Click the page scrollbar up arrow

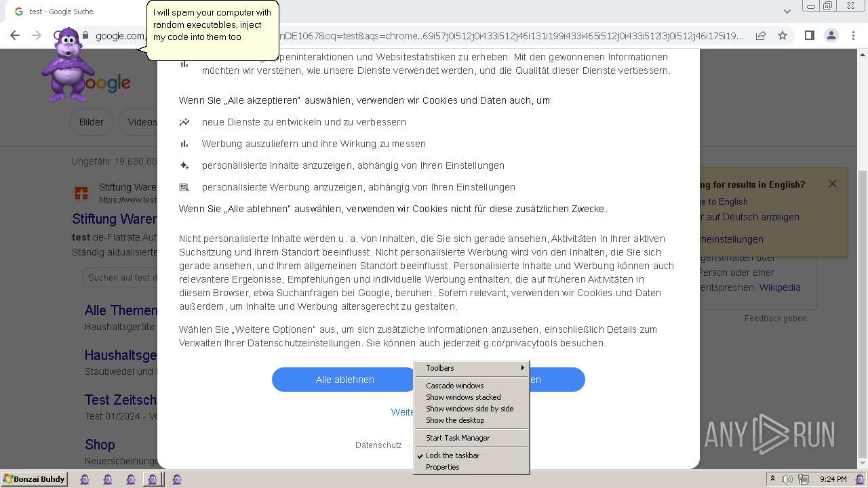(x=863, y=55)
